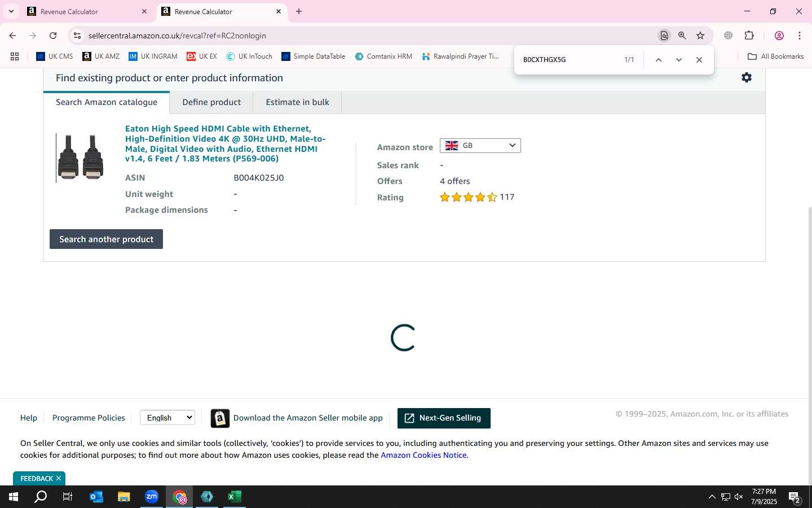The width and height of the screenshot is (812, 508).
Task: Open a new browser tab
Action: tap(299, 11)
